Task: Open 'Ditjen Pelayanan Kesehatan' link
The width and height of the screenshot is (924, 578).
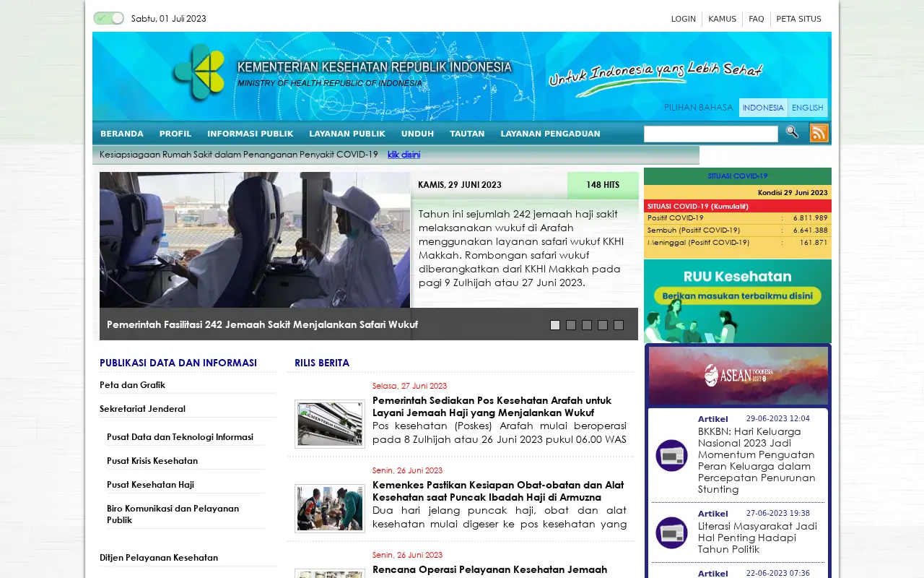Action: [x=159, y=558]
